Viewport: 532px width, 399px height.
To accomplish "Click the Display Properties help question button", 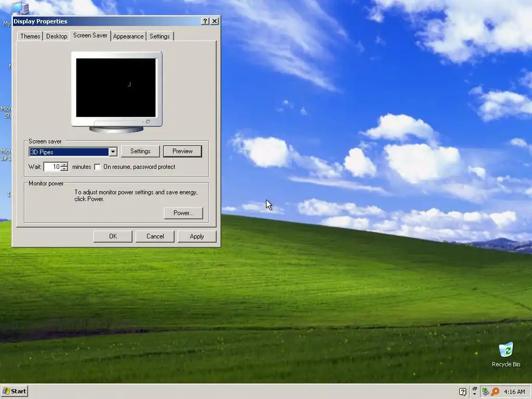I will point(205,21).
